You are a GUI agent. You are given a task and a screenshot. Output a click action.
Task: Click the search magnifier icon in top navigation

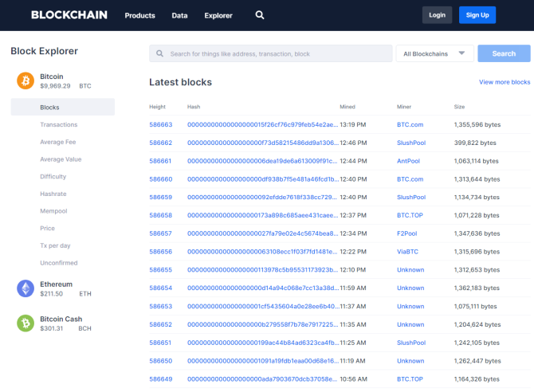(x=260, y=15)
